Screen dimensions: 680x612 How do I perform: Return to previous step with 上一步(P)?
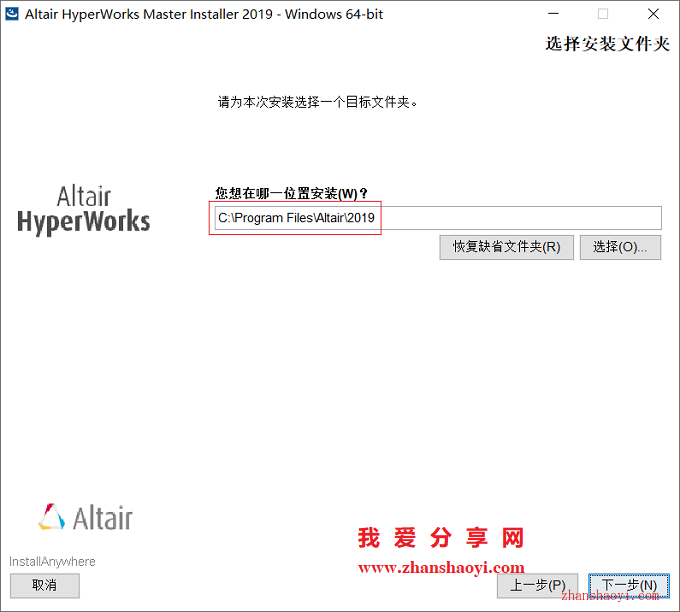[537, 586]
